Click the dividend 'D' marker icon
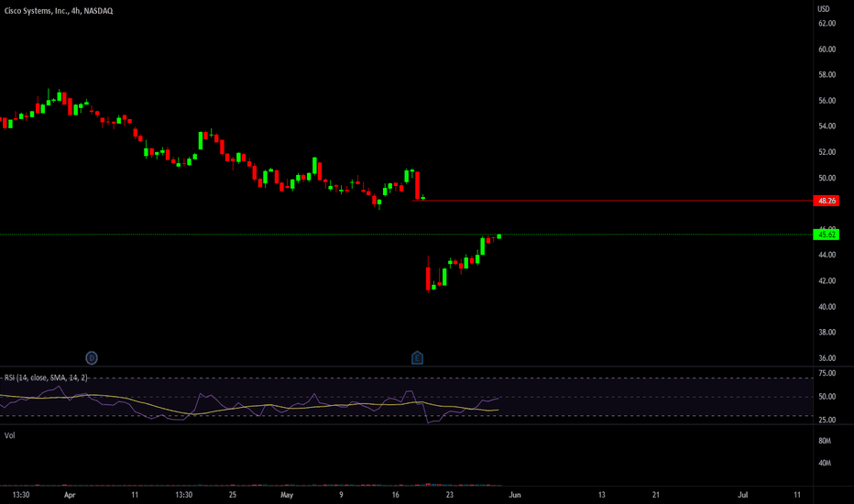This screenshot has width=854, height=504. point(92,358)
